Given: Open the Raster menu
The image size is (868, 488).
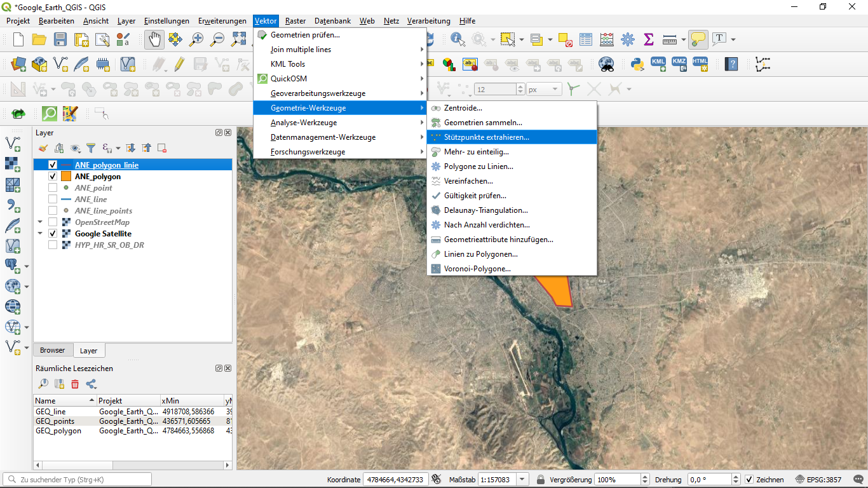Looking at the screenshot, I should [295, 21].
